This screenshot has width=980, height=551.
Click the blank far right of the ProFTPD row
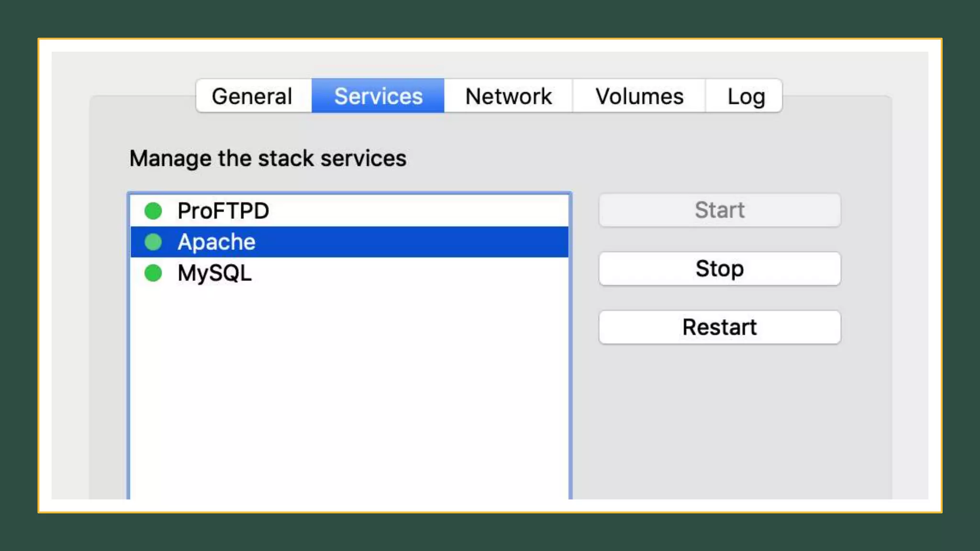526,211
